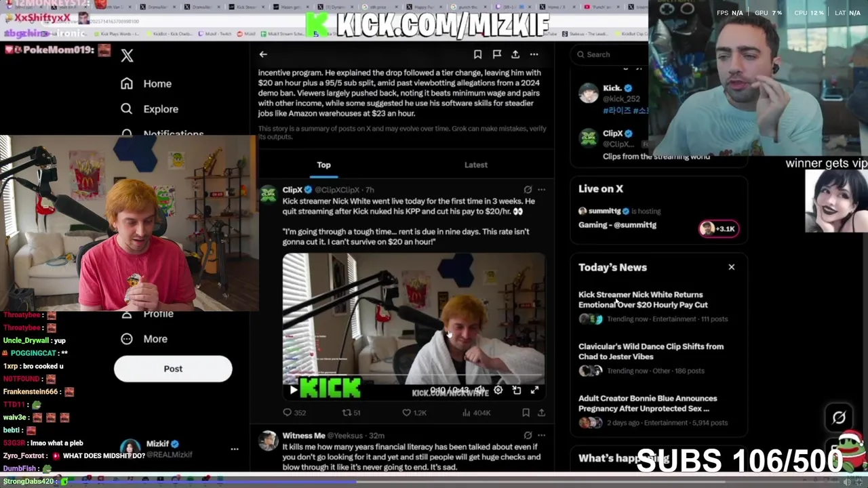Click the Grok icon on Witness Me tweet
The height and width of the screenshot is (488, 868).
(528, 436)
